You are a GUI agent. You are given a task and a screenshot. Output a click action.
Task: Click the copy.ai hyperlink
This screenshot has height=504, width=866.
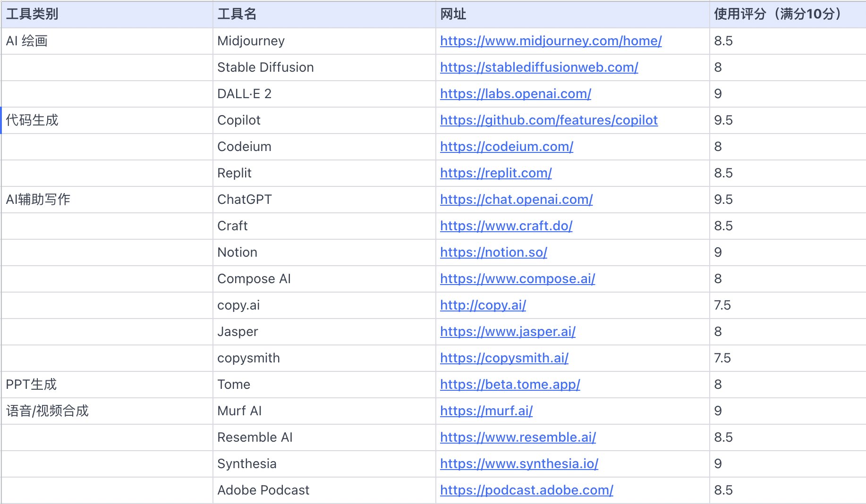click(x=483, y=305)
